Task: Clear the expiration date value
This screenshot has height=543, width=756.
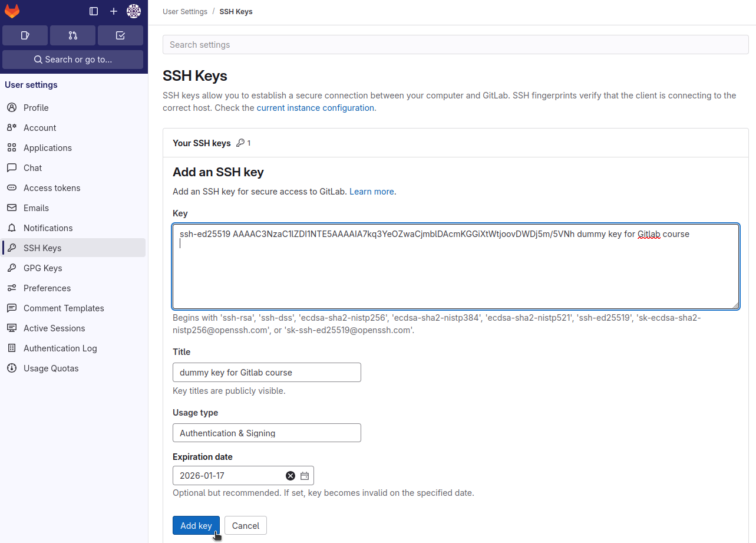Action: point(290,476)
